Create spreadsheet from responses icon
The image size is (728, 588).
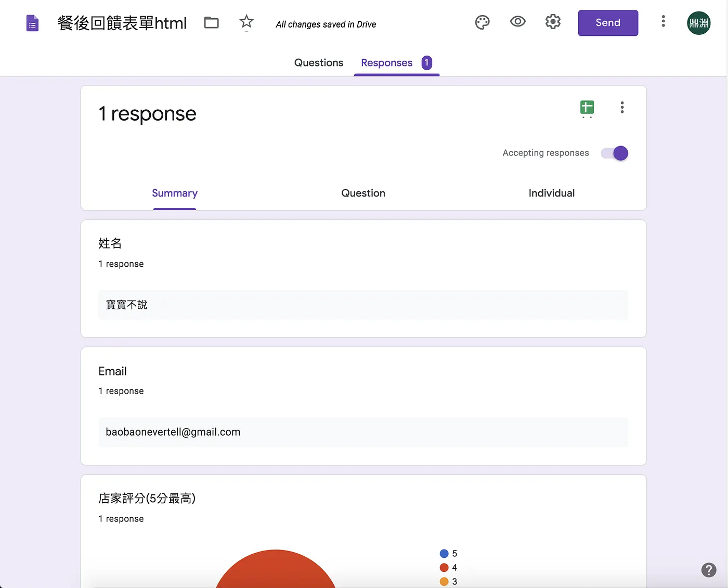pos(587,108)
